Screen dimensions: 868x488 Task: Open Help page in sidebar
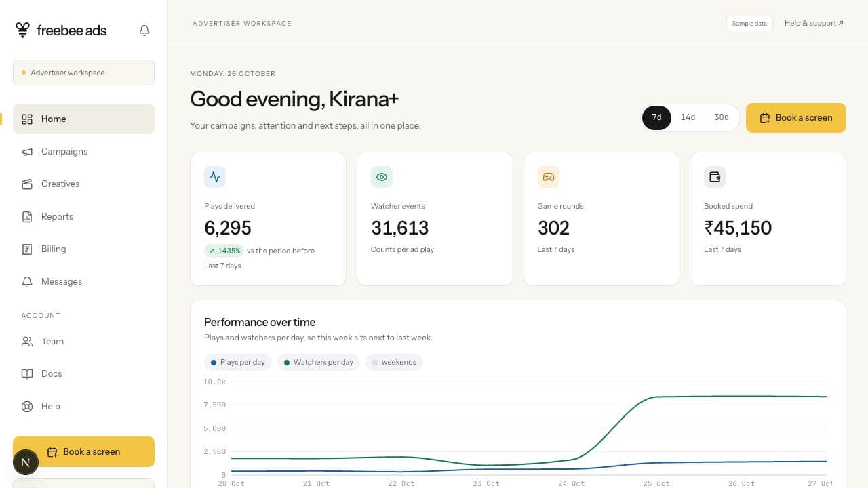[83, 407]
